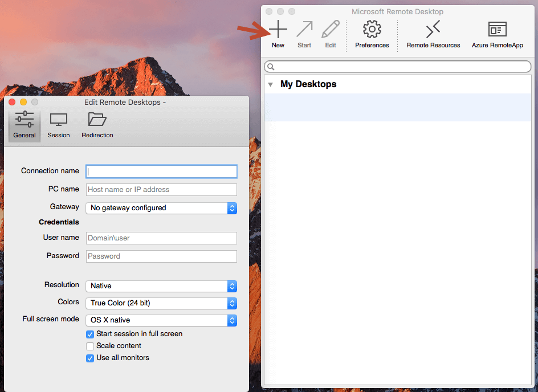Click the New desktop plus icon
The height and width of the screenshot is (392, 538).
(x=278, y=29)
